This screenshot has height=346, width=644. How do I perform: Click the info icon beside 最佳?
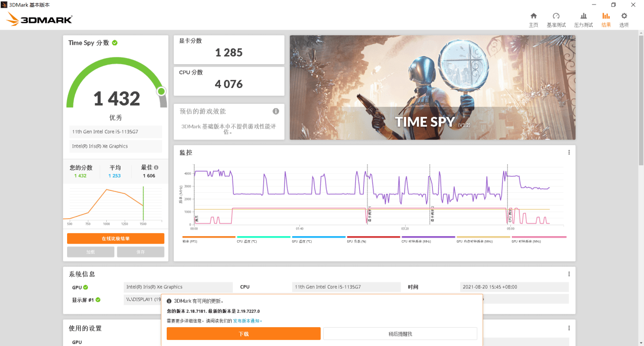click(156, 167)
